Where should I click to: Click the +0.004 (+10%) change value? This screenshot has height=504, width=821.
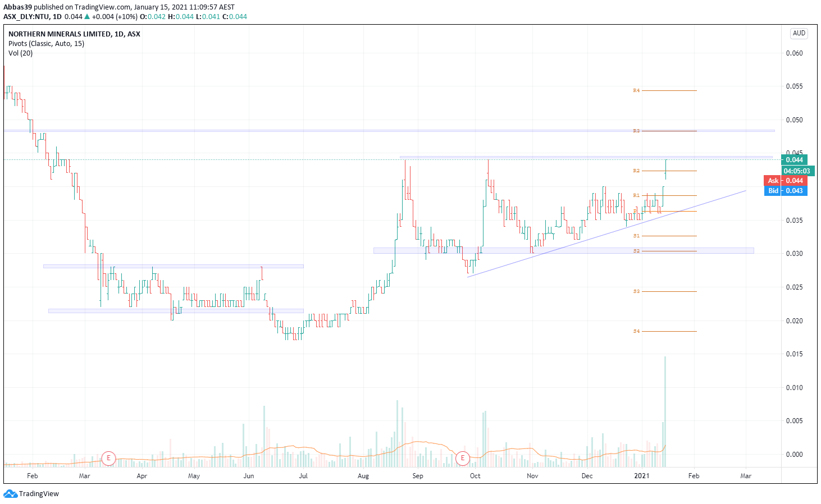pos(115,17)
